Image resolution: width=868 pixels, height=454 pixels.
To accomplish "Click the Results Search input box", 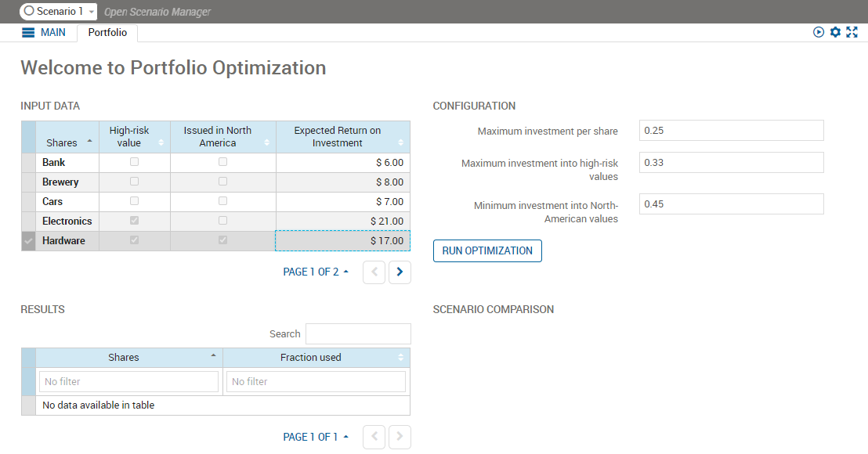I will pos(358,333).
